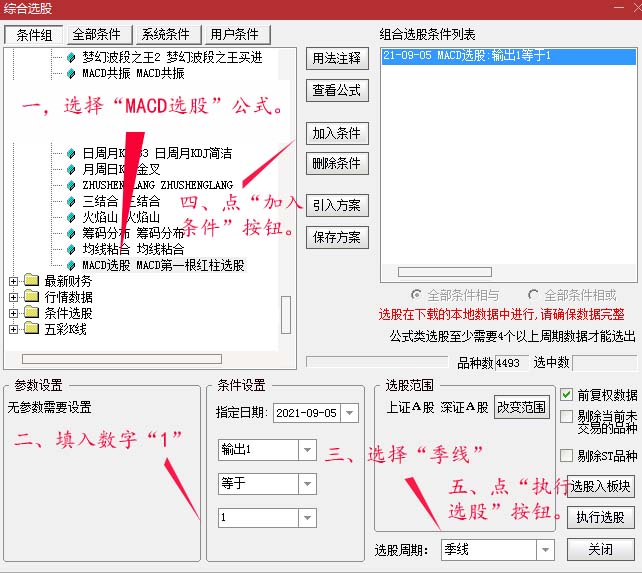Open the 等于 comparison dropdown
642x573 pixels.
[x=307, y=484]
